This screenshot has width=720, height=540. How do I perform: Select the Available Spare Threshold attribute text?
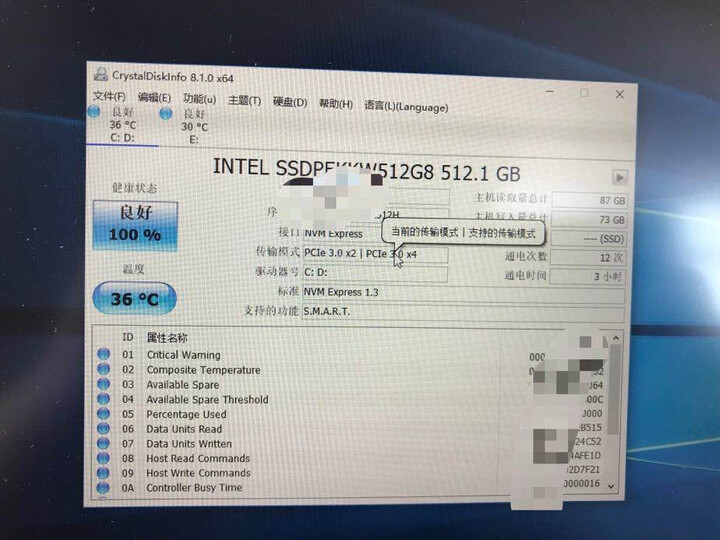208,399
